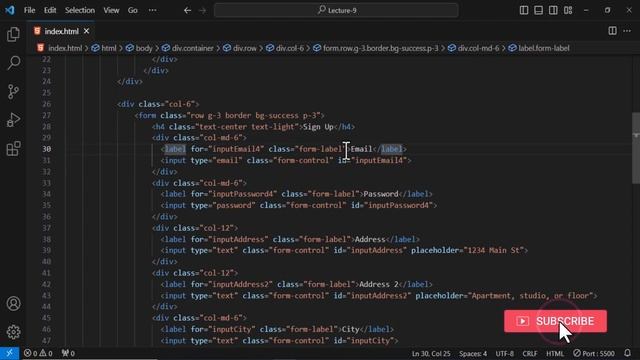Open the Search view icon
640x360 pixels.
13,63
